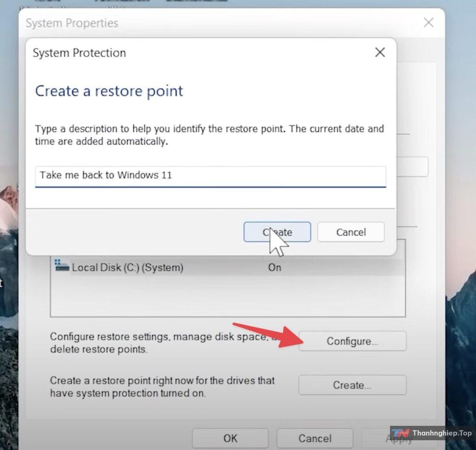Click the System Protection title bar
The image size is (476, 450).
186,53
